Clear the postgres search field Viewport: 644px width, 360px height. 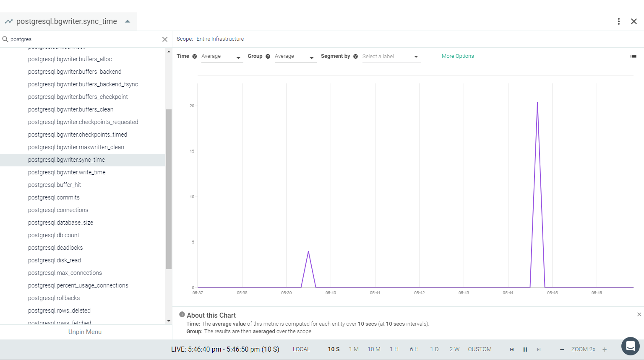click(x=165, y=39)
